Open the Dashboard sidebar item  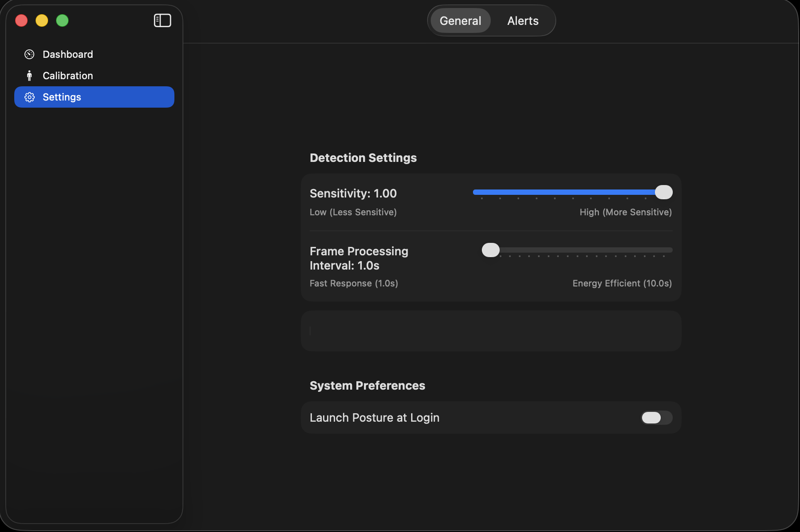click(94, 54)
